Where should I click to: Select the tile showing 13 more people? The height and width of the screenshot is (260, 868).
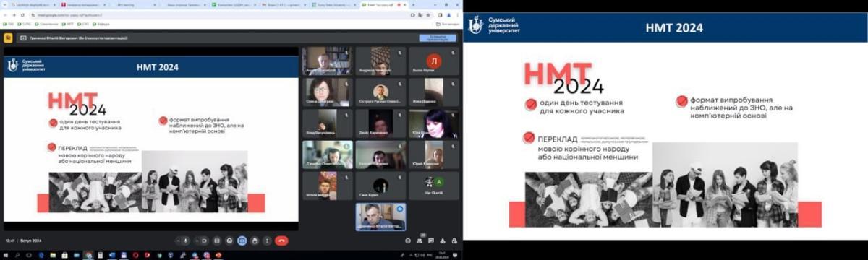[x=433, y=186]
